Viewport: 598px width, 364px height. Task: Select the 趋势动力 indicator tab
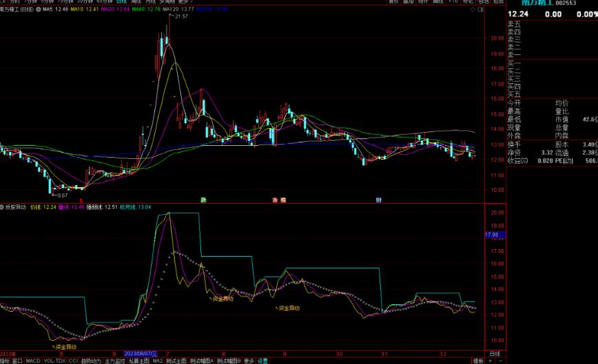[91, 361]
